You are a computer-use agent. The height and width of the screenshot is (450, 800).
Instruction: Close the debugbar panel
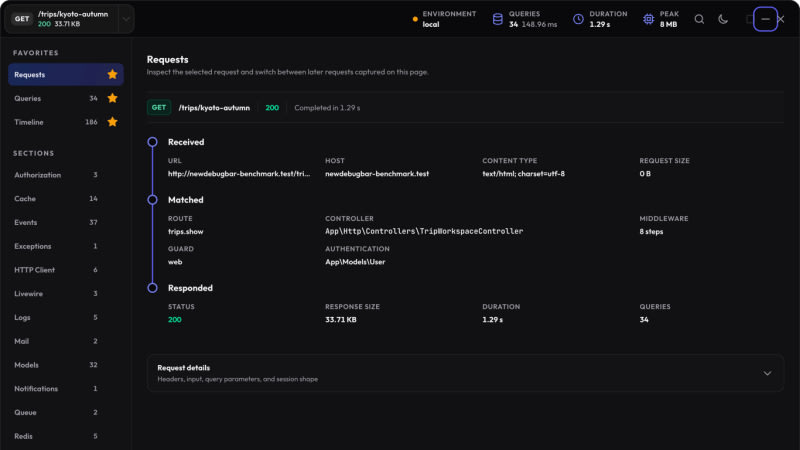coord(781,19)
